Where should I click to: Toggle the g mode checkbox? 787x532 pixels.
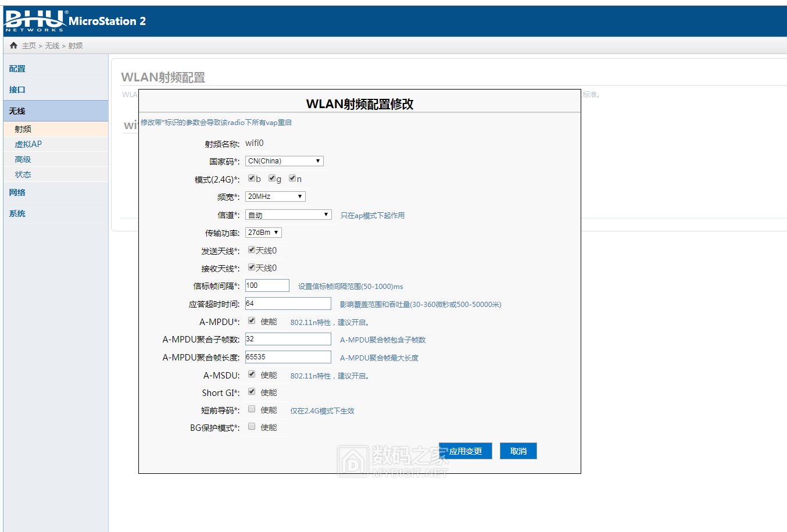pos(271,178)
